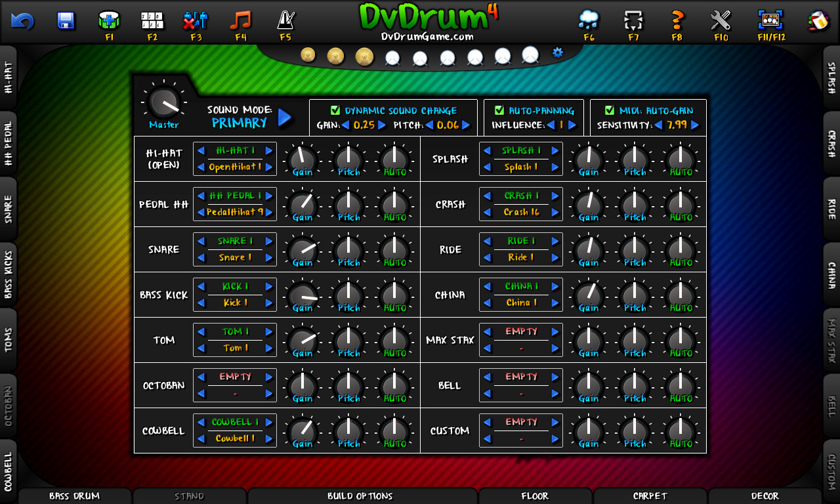The height and width of the screenshot is (504, 840).
Task: Click the F11/F12 fullscreen icon
Action: click(x=771, y=20)
